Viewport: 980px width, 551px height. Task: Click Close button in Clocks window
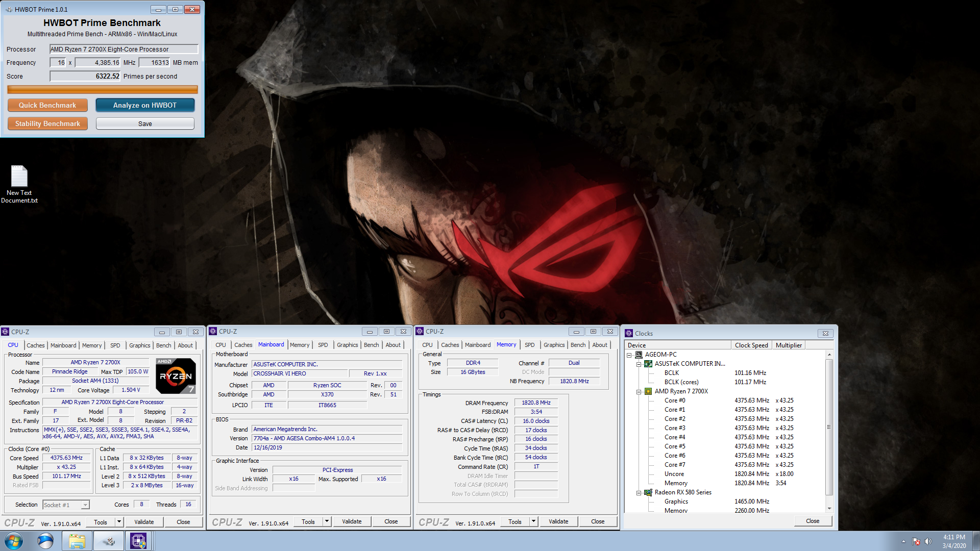pos(813,521)
